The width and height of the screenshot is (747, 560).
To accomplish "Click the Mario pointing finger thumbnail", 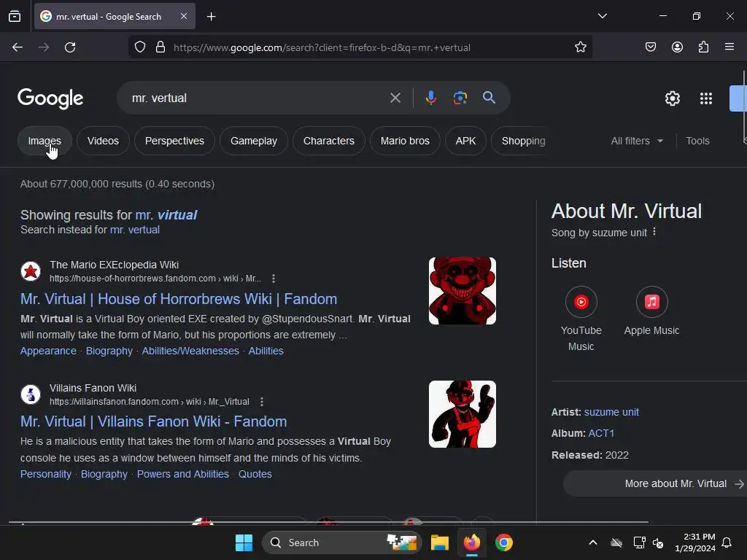I will pyautogui.click(x=462, y=414).
